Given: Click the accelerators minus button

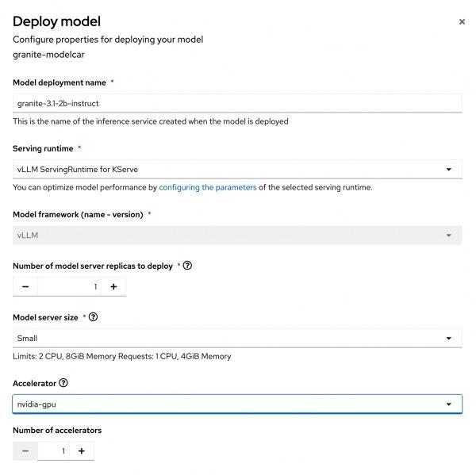Looking at the screenshot, I should 25,451.
